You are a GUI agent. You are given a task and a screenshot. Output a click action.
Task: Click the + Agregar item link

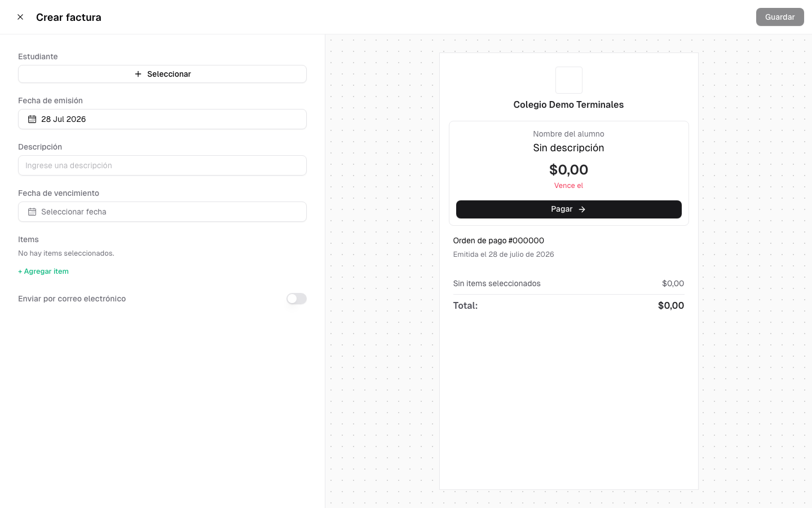[x=43, y=271]
